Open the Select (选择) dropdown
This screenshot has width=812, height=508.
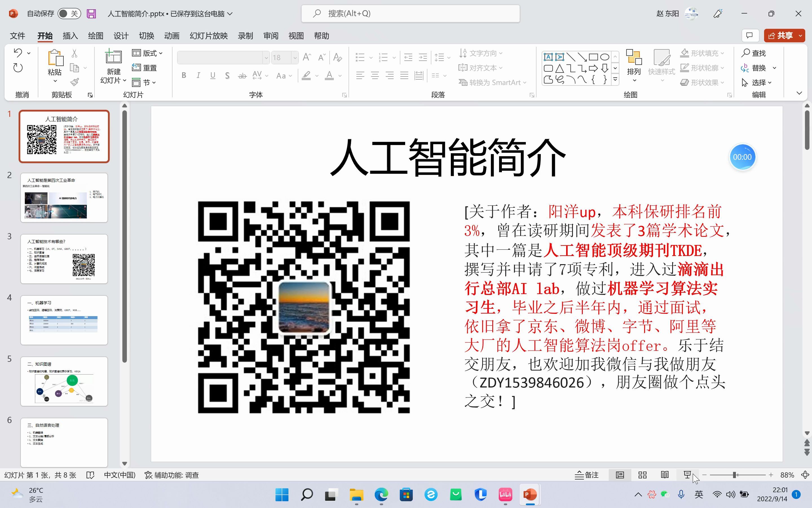coord(756,82)
